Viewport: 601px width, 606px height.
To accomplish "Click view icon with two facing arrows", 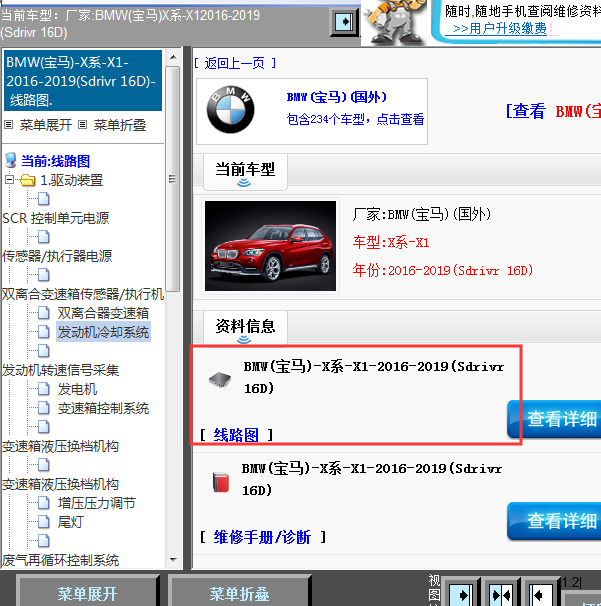I will (x=500, y=594).
